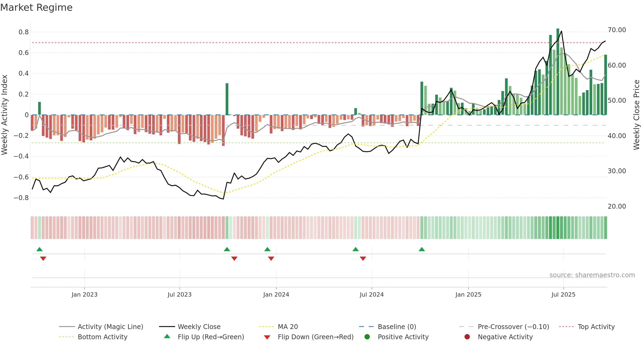Toggle MA 20 legend entry
644x362 pixels.
278,327
